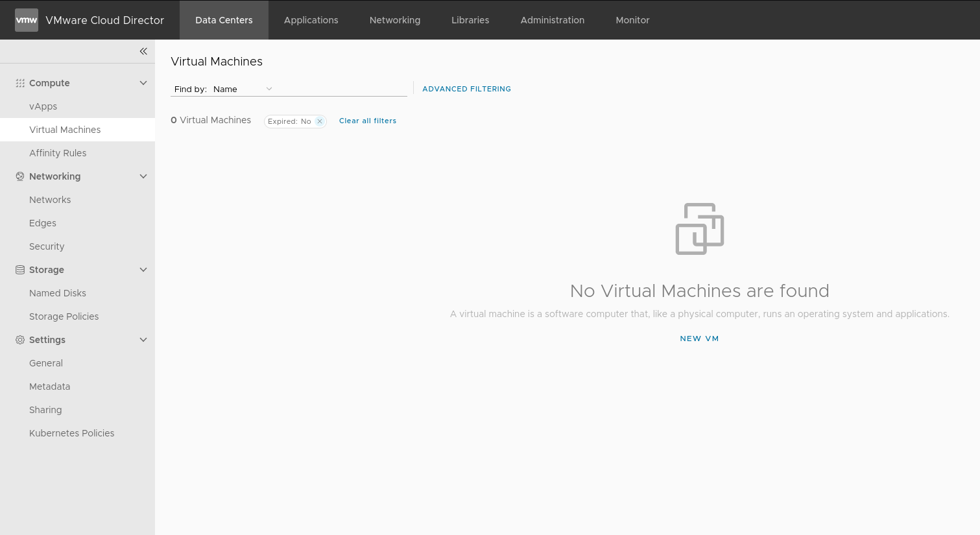Collapse the sidebar with double-chevron icon
Screen dimensions: 980x535
(143, 51)
